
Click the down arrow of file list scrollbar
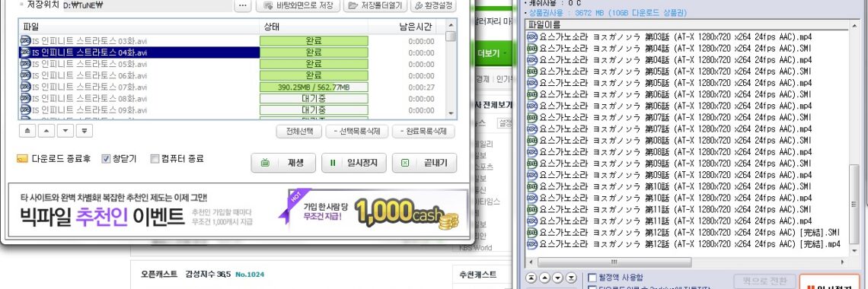pos(452,113)
